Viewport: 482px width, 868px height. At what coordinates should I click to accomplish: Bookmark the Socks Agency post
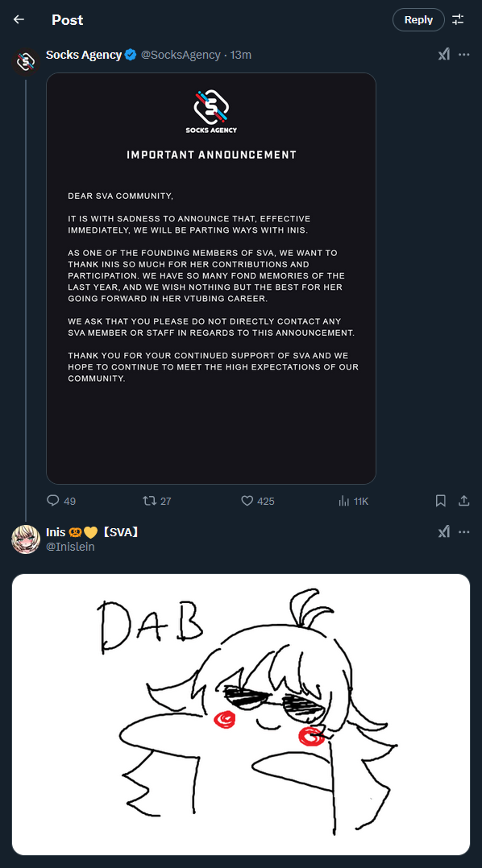click(440, 501)
